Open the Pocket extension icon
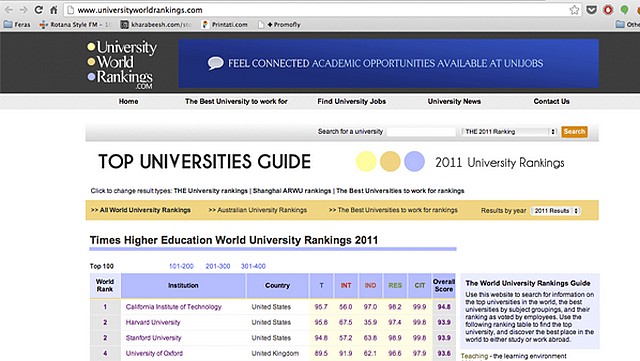The width and height of the screenshot is (640, 361). click(591, 10)
